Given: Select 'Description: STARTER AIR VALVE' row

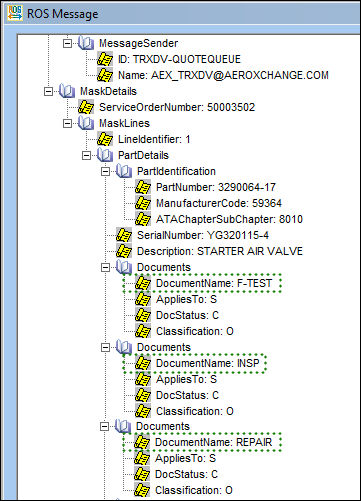Looking at the screenshot, I should point(220,251).
